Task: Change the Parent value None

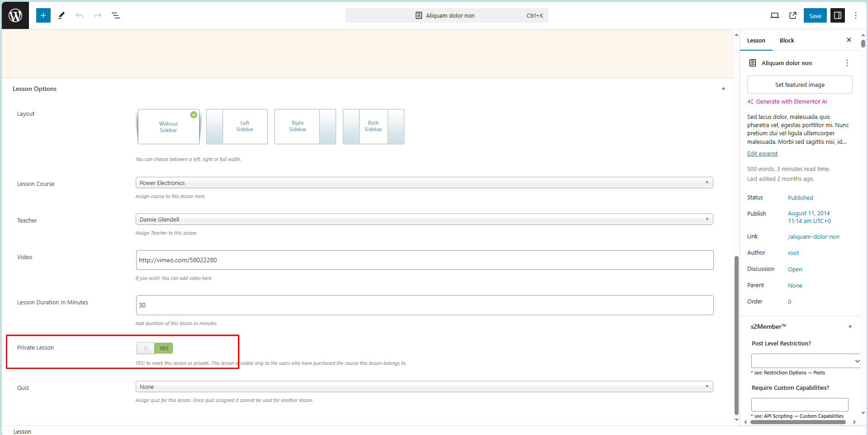Action: [x=795, y=285]
